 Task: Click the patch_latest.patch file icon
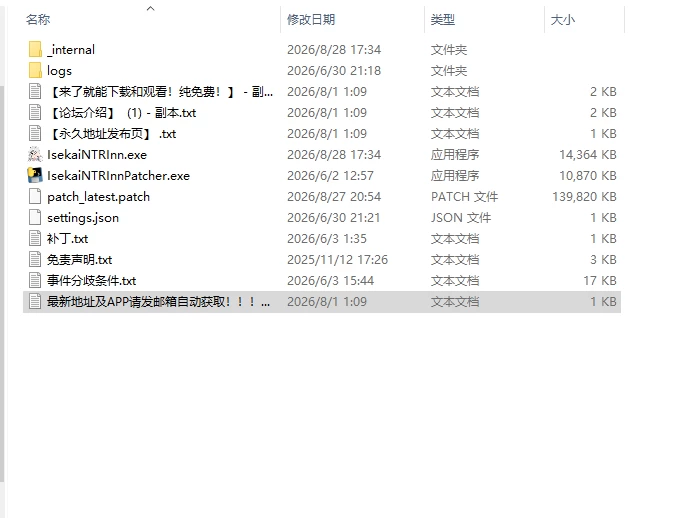point(35,197)
